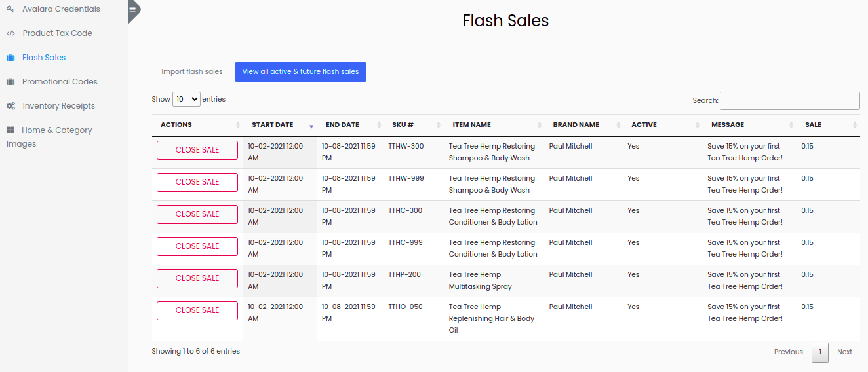Image resolution: width=868 pixels, height=372 pixels.
Task: Click Next in the table pagination
Action: [844, 352]
